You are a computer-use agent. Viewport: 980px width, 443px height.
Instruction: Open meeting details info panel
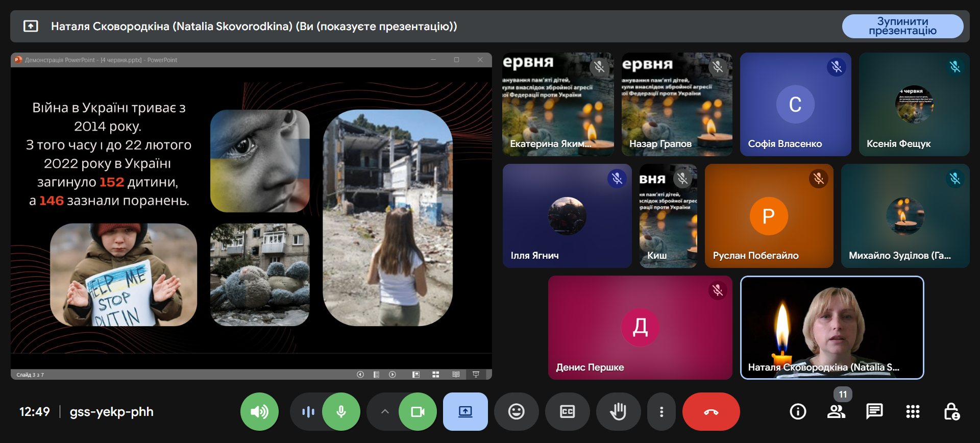pos(798,411)
